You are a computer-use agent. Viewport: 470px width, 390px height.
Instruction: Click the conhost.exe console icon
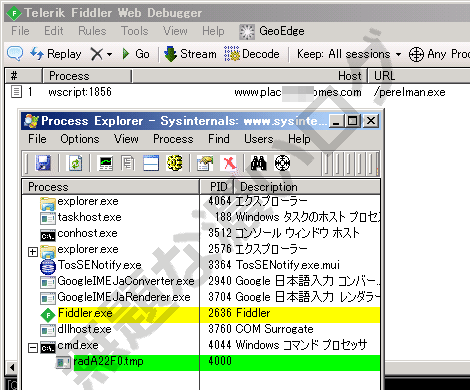tap(48, 236)
